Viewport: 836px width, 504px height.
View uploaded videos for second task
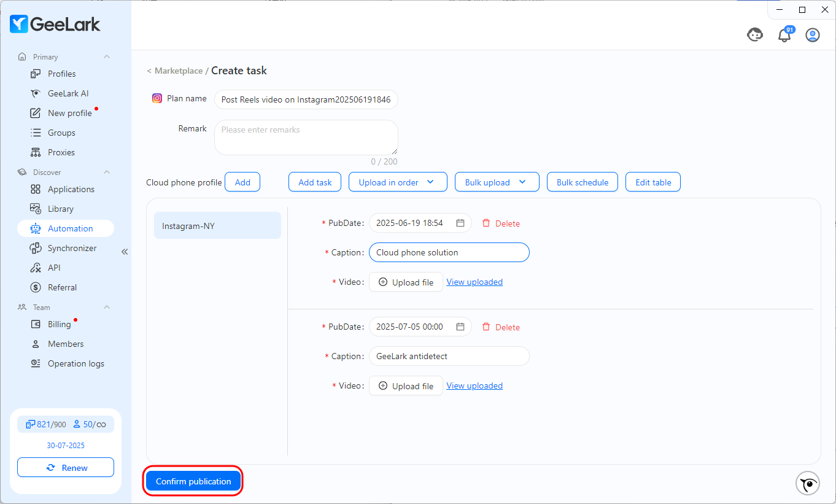coord(474,386)
